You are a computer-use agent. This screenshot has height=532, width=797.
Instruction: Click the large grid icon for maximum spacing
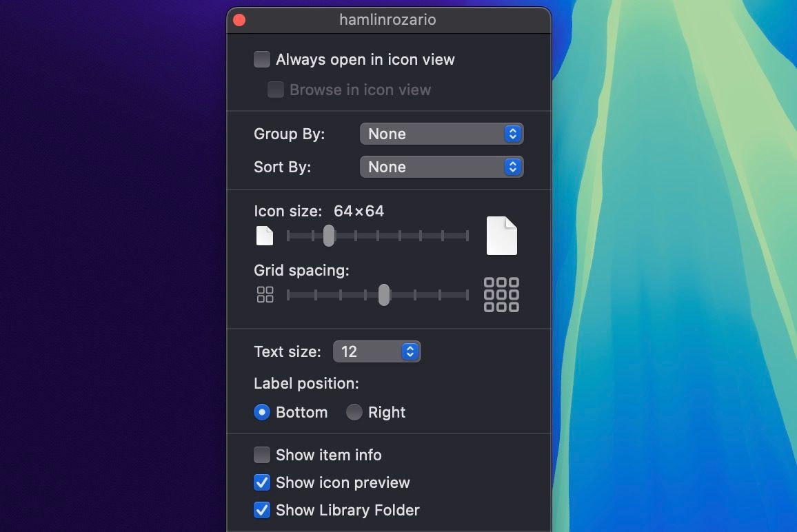click(x=501, y=294)
